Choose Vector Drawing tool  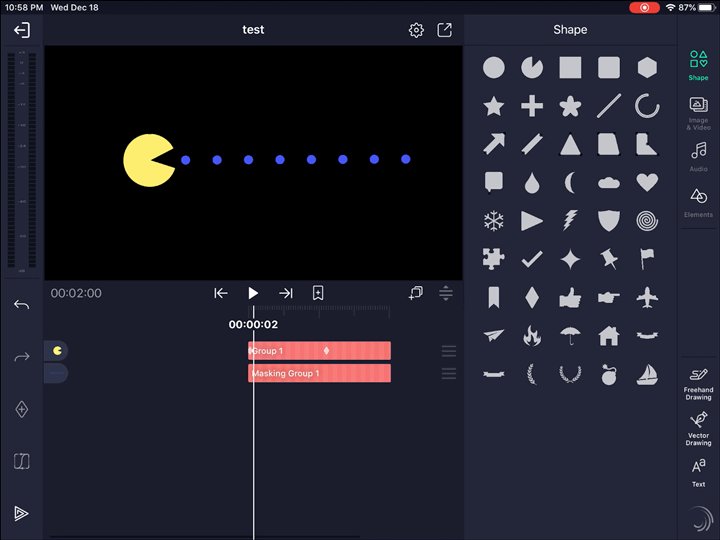pyautogui.click(x=698, y=429)
